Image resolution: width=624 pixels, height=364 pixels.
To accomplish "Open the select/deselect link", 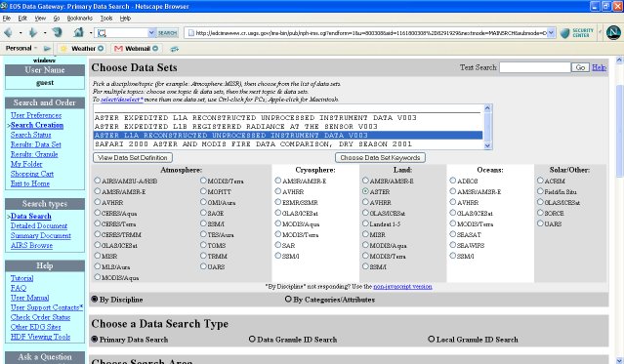I will tap(122, 100).
